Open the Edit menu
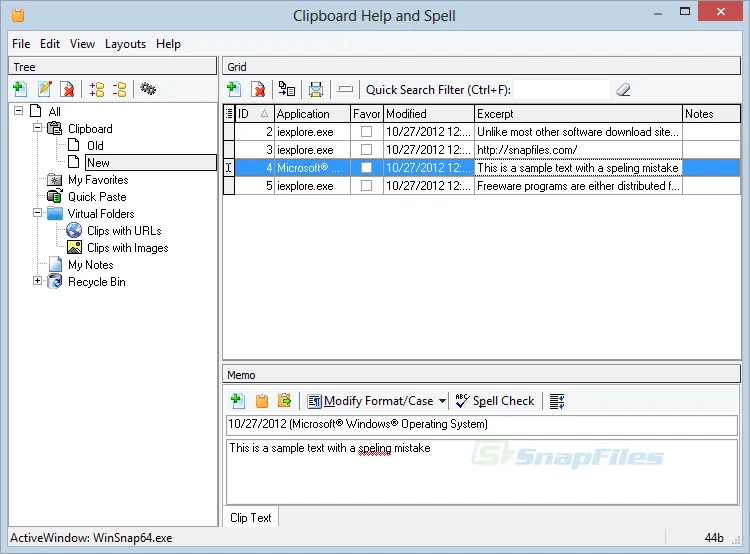This screenshot has width=750, height=554. 50,44
